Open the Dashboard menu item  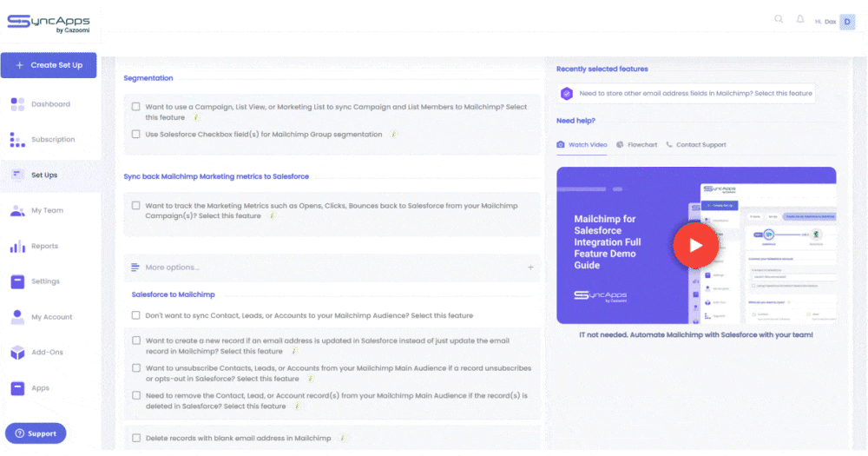pos(50,104)
